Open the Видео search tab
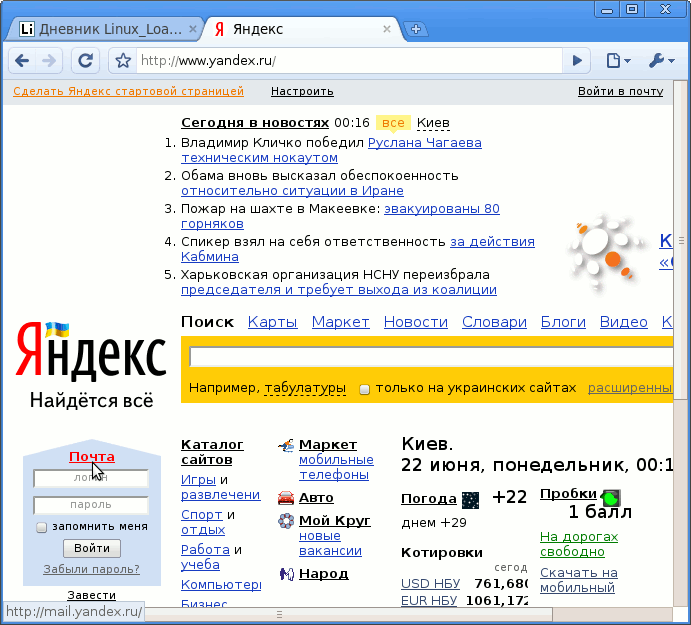Image resolution: width=691 pixels, height=625 pixels. click(x=624, y=322)
